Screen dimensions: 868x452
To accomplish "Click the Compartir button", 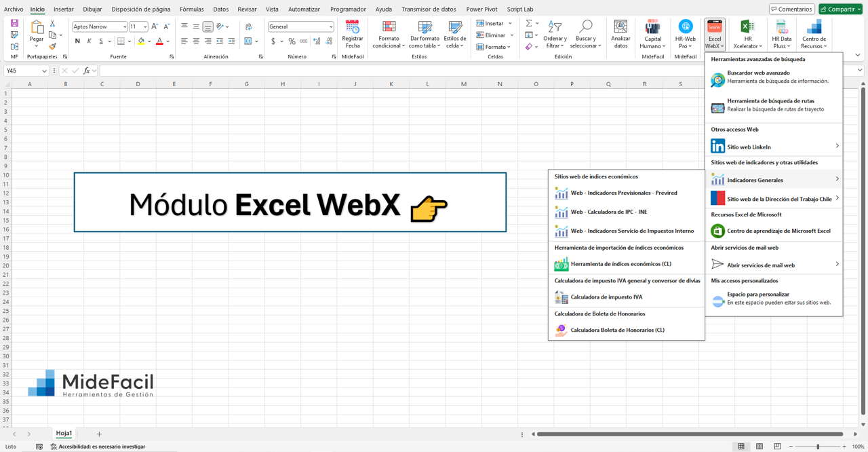I will [x=841, y=10].
